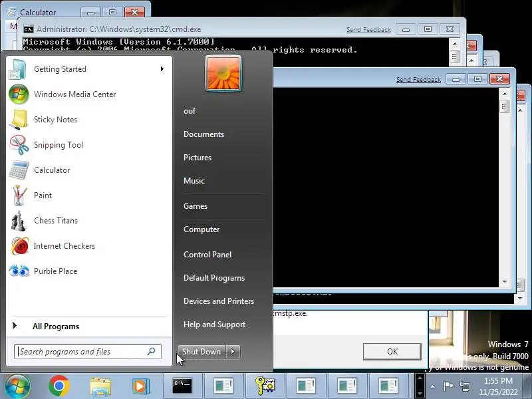Launch Windows Media Center icon
The width and height of the screenshot is (532, 399).
pos(19,94)
